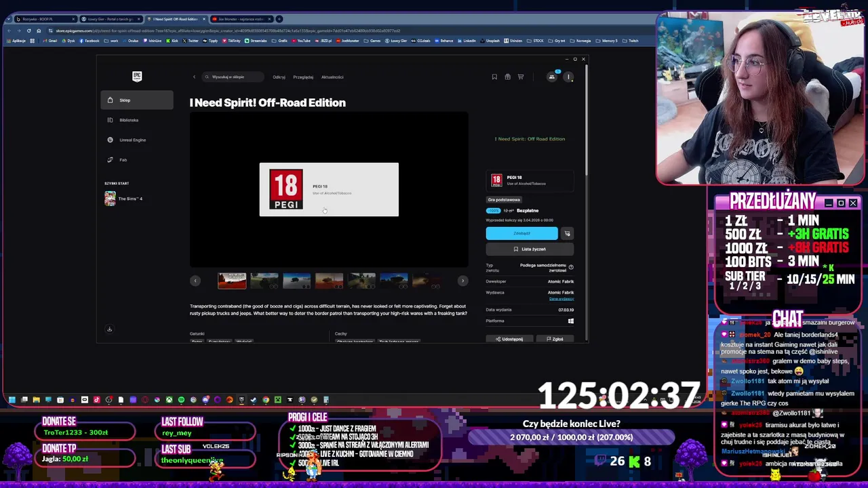Screen dimensions: 868x488
Task: Click the browser address bar URL
Action: coord(227,30)
